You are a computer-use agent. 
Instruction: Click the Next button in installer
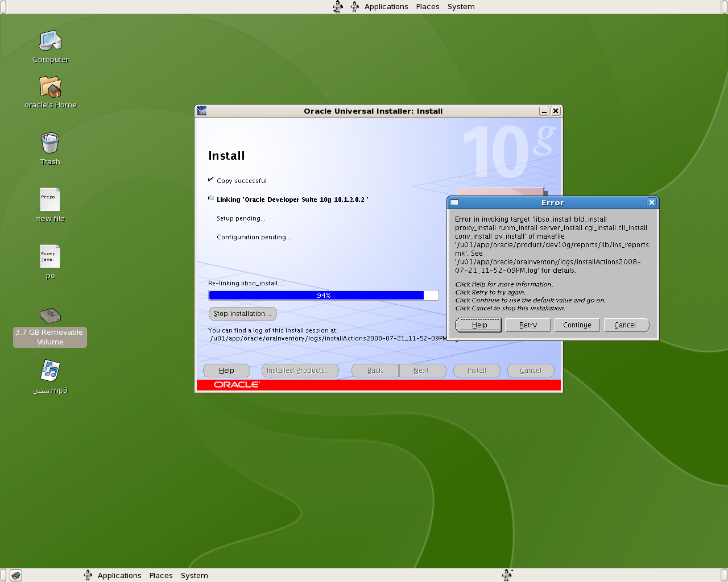pyautogui.click(x=421, y=371)
